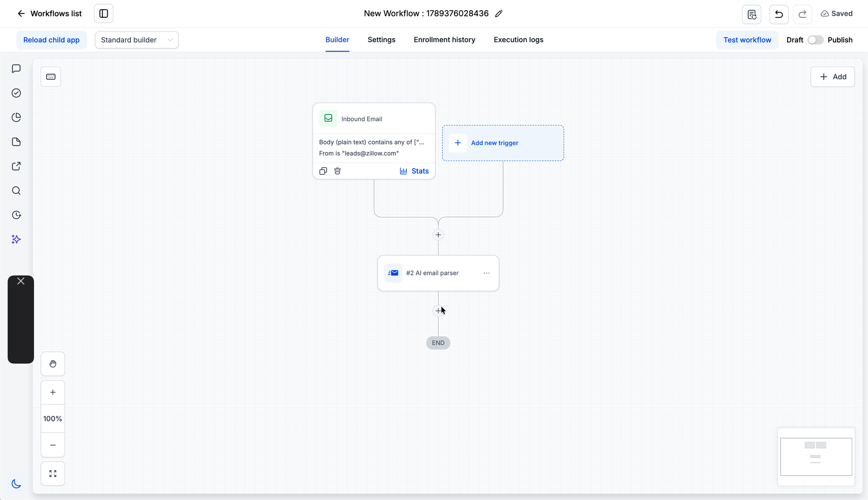
Task: Duplicate the Inbound Email trigger
Action: point(323,171)
